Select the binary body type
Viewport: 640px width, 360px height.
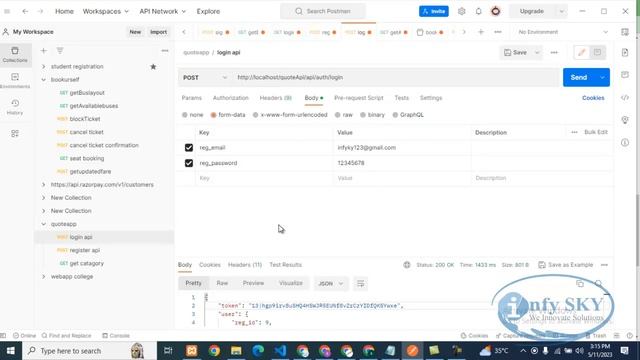pyautogui.click(x=372, y=115)
